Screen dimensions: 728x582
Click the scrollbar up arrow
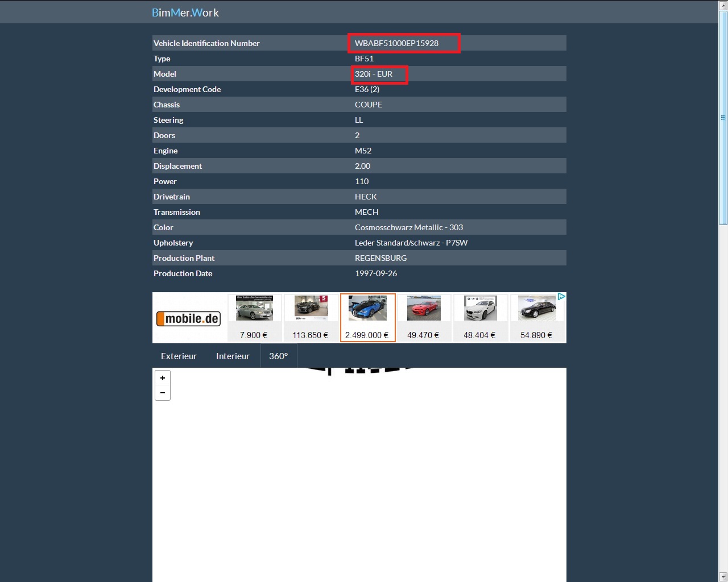pos(723,5)
